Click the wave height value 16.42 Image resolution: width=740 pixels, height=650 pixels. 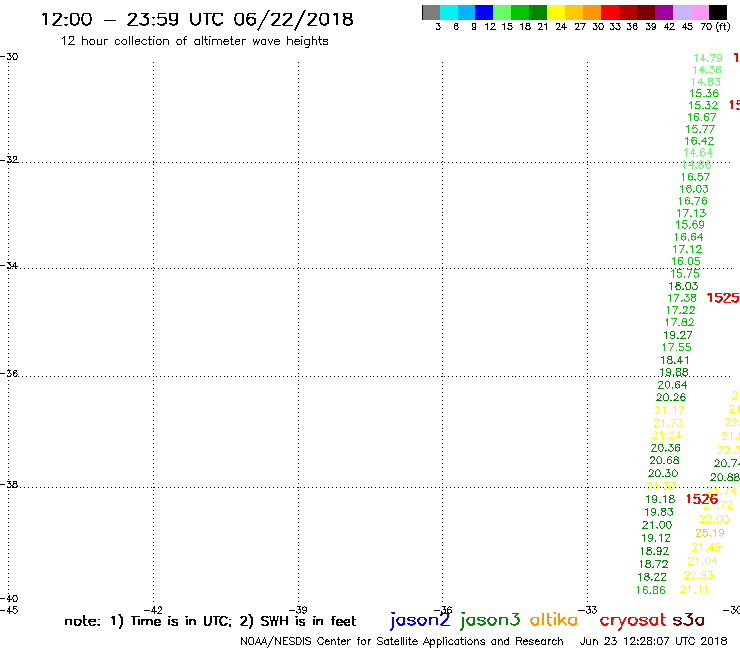(699, 141)
